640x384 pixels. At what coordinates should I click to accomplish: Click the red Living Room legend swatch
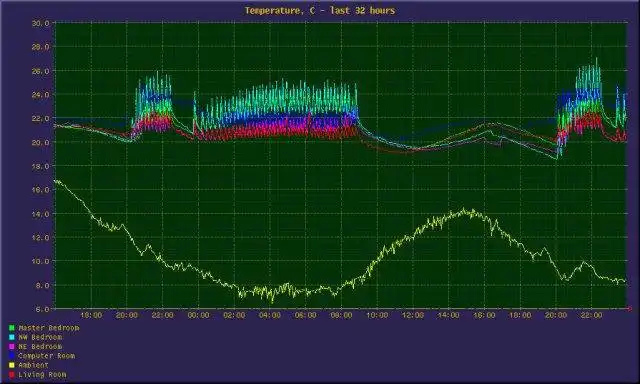[x=11, y=375]
